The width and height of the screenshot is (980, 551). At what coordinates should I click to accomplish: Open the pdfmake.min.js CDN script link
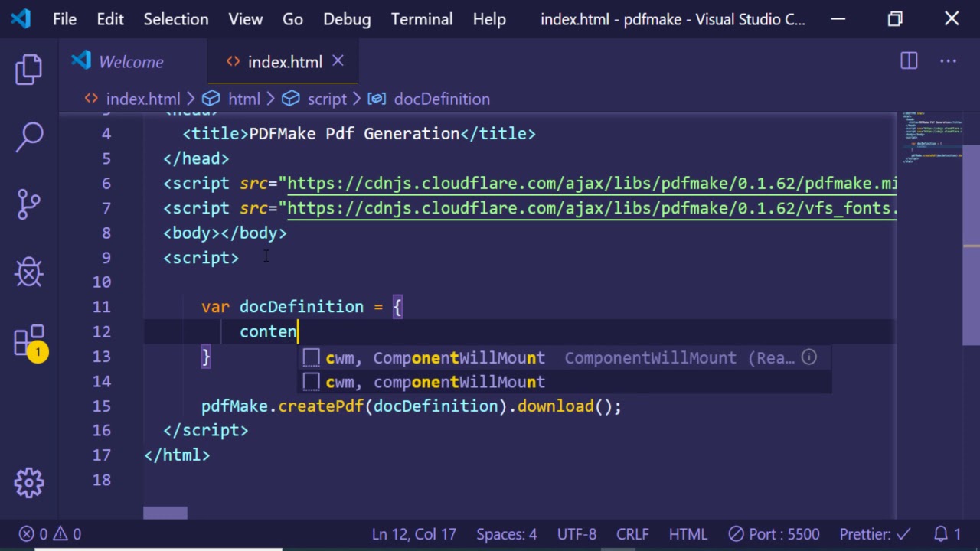pos(591,184)
